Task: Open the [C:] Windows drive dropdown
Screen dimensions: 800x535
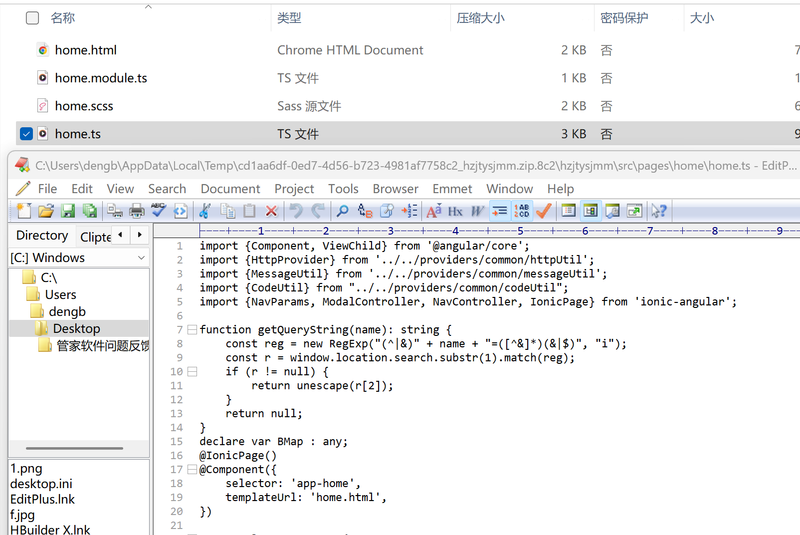Action: (78, 257)
